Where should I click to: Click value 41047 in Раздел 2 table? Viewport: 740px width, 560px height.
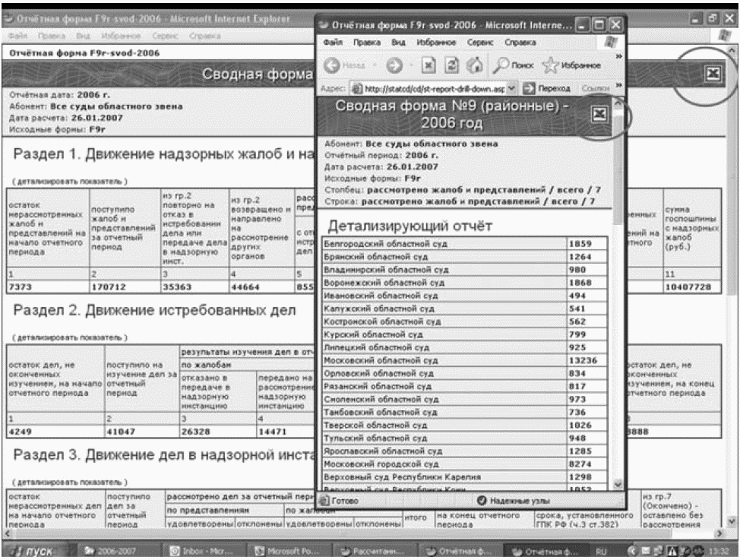[122, 432]
